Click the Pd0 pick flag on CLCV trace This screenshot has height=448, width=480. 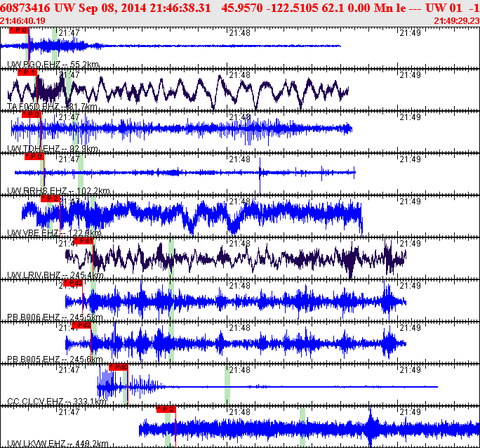pyautogui.click(x=119, y=367)
